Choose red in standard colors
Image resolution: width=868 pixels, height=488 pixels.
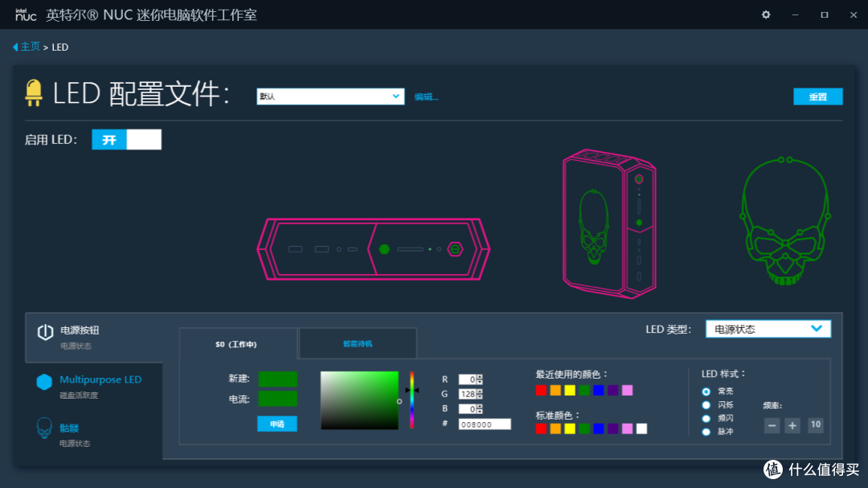[541, 429]
